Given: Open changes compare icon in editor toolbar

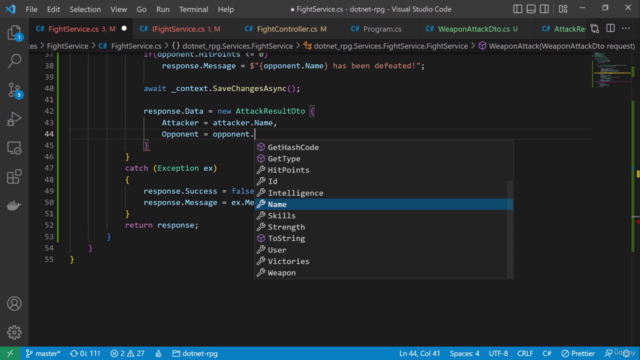Looking at the screenshot, I should coord(595,29).
